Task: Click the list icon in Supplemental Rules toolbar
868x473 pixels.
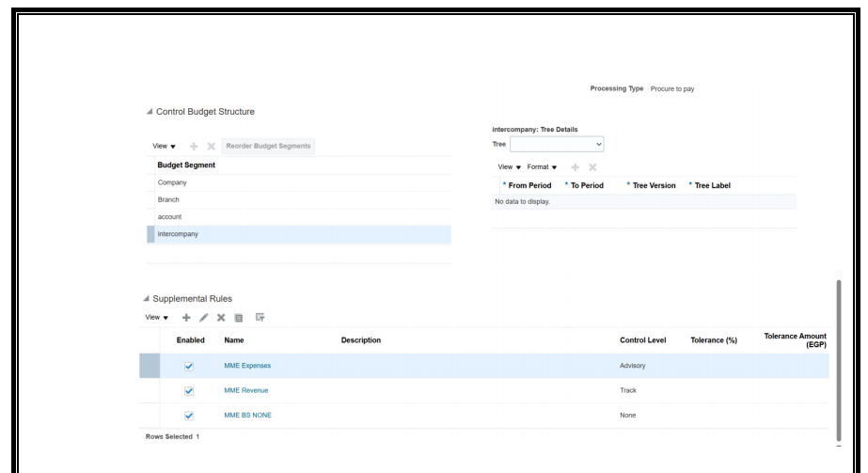Action: coord(239,318)
